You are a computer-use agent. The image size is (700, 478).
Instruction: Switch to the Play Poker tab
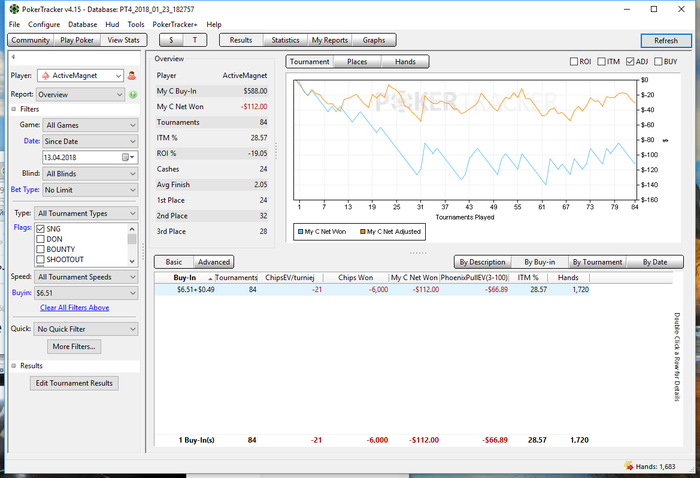(77, 40)
